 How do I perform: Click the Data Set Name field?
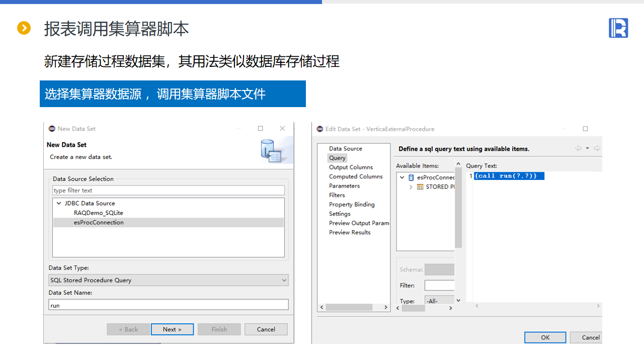point(169,305)
